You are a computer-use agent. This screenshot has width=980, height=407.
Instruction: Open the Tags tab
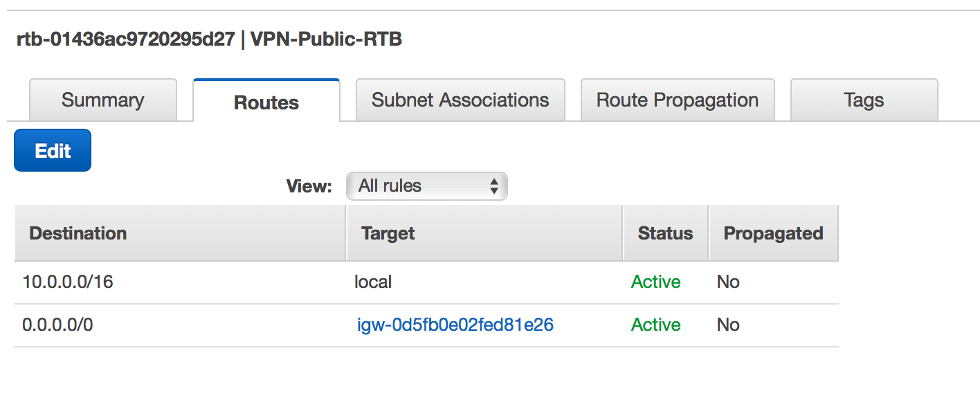864,100
